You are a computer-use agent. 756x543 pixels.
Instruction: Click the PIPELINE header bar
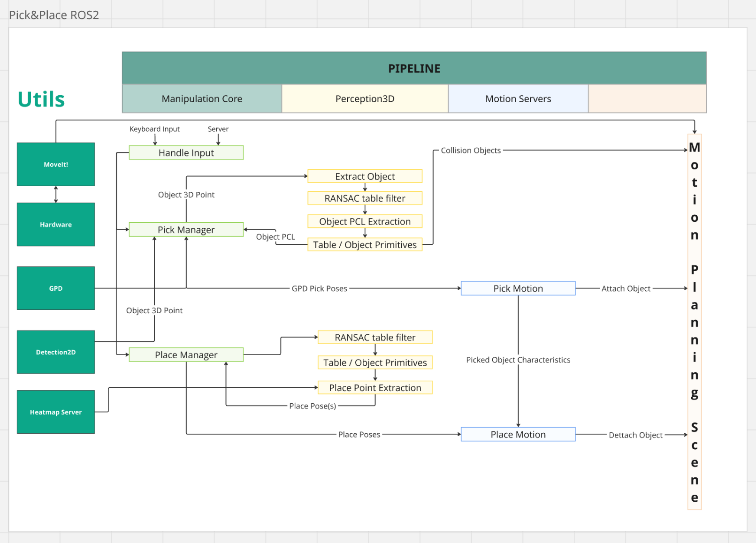click(414, 68)
